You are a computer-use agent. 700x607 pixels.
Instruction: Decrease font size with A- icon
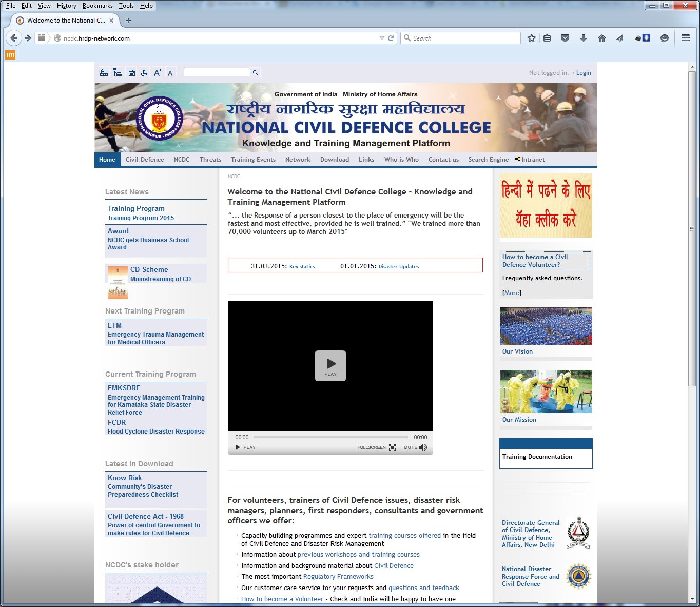171,72
